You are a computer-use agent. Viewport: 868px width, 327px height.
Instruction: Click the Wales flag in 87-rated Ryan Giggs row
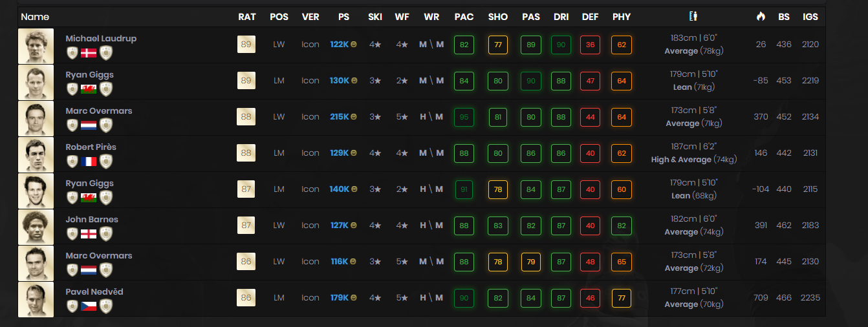coord(89,197)
